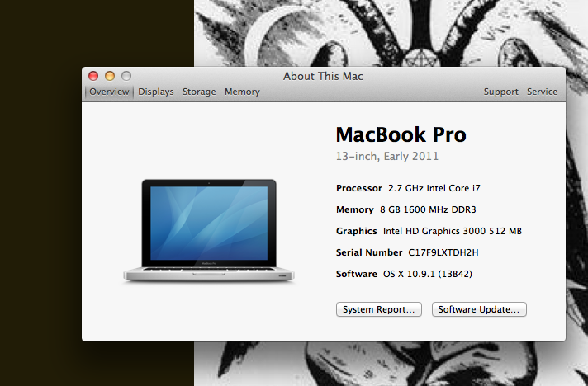Click the About This Mac window title

tap(323, 77)
